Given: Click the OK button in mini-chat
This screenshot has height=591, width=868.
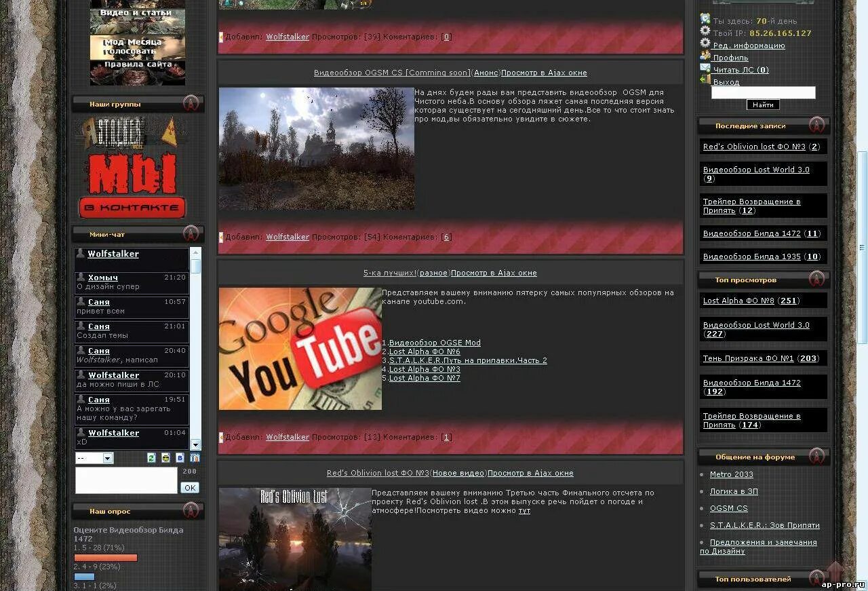Looking at the screenshot, I should (x=189, y=487).
